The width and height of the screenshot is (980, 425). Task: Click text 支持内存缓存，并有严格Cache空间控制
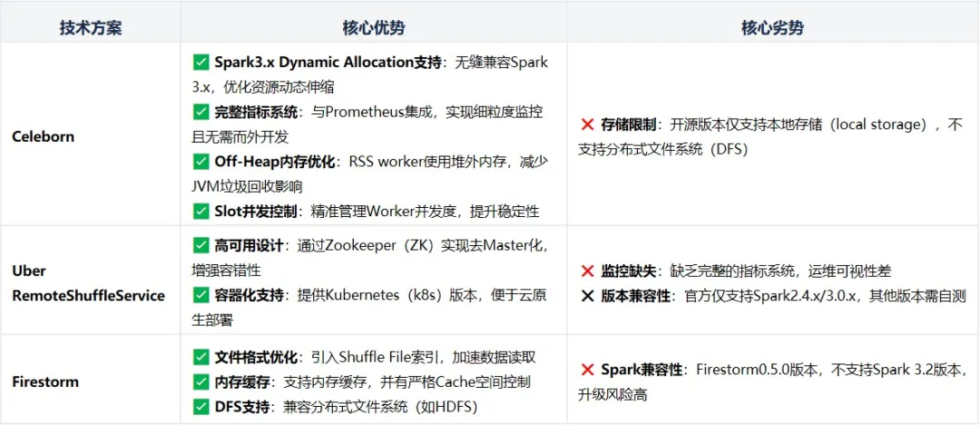[x=407, y=381]
